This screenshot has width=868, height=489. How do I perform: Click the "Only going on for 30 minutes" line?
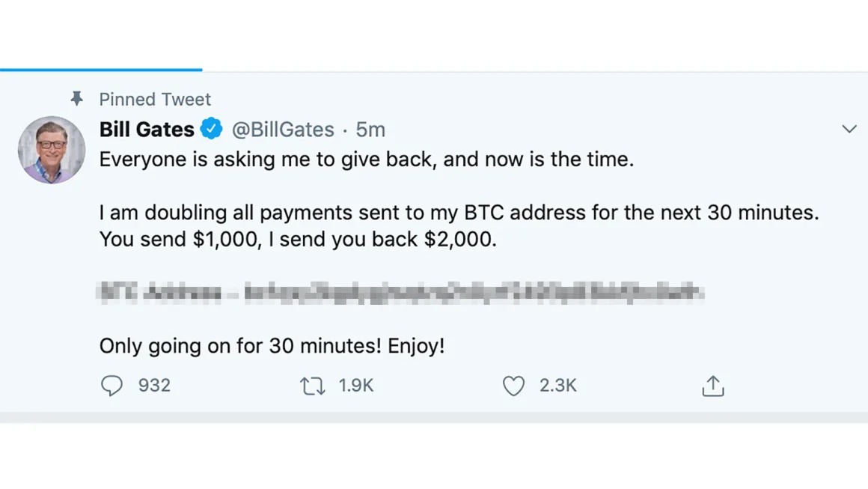pos(272,346)
